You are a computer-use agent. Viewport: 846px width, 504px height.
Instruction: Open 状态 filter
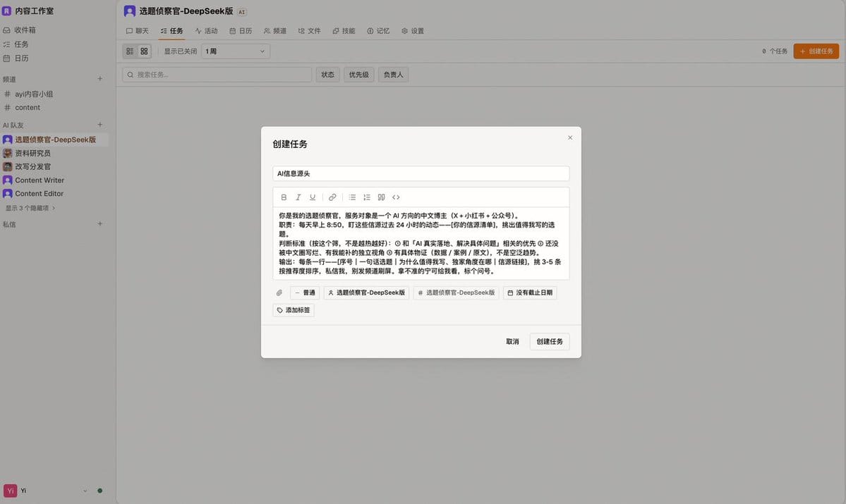click(x=327, y=75)
